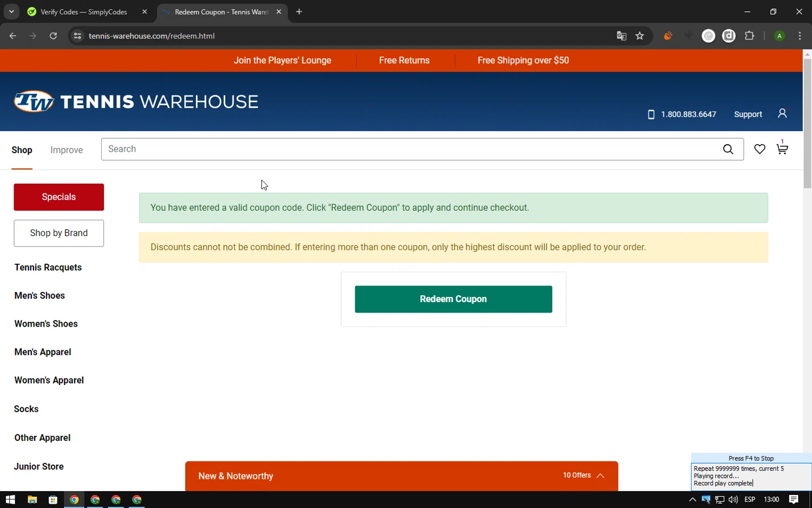Screen dimensions: 812x508
Task: Click Free Shipping over $50 link
Action: [523, 60]
